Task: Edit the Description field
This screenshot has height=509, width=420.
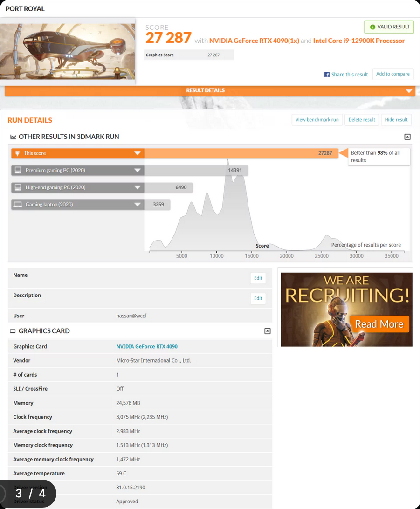Action: pyautogui.click(x=258, y=298)
